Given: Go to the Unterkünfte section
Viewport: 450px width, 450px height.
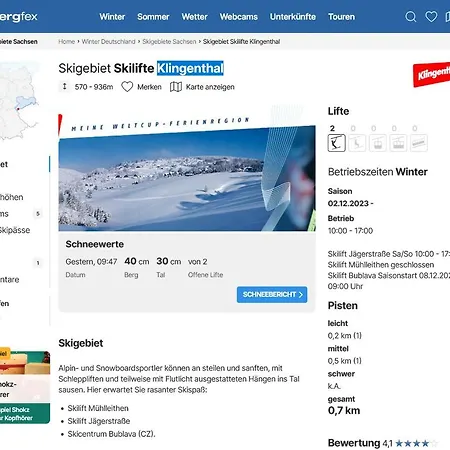Looking at the screenshot, I should pyautogui.click(x=293, y=17).
